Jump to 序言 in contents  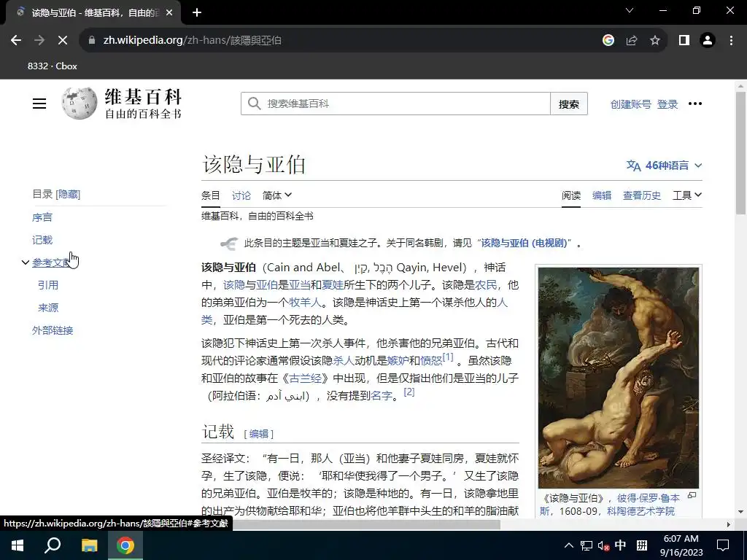tap(42, 217)
